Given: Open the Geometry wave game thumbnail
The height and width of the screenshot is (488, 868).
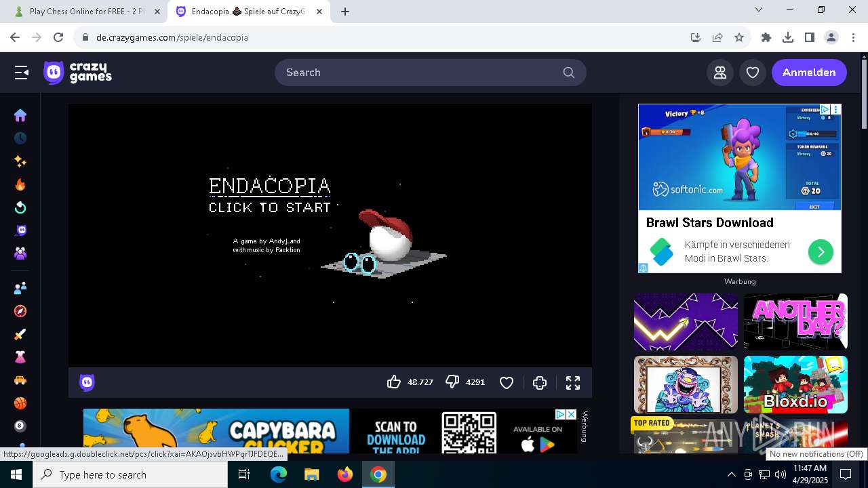Looking at the screenshot, I should [686, 322].
